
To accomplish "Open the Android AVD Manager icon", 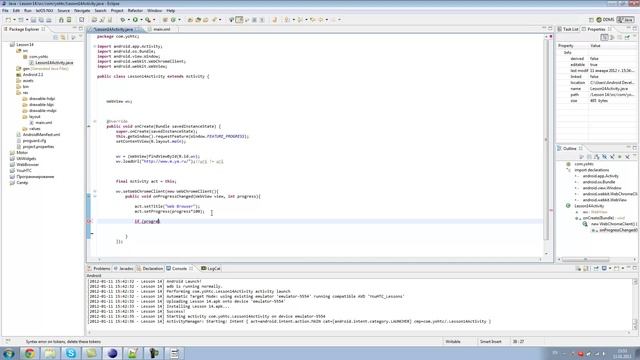I will click(69, 20).
